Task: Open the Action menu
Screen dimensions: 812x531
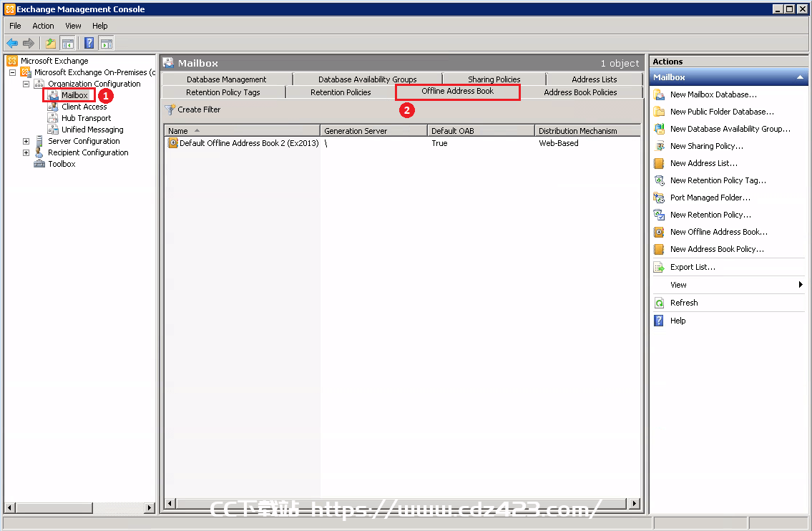Action: (x=43, y=26)
